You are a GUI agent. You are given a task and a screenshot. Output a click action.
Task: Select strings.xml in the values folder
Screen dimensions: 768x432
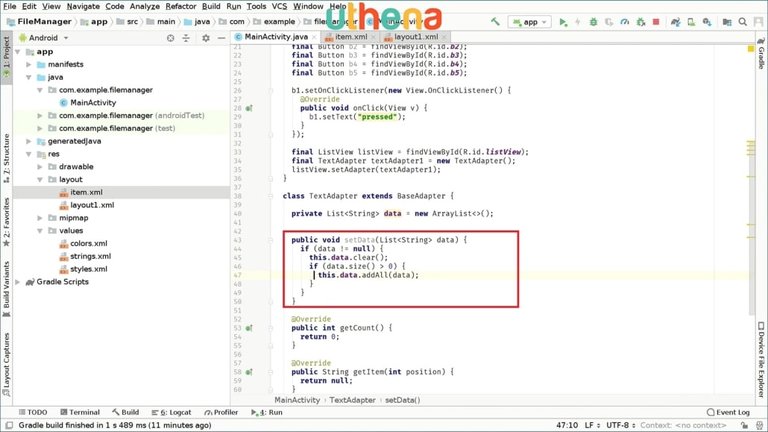click(x=89, y=256)
